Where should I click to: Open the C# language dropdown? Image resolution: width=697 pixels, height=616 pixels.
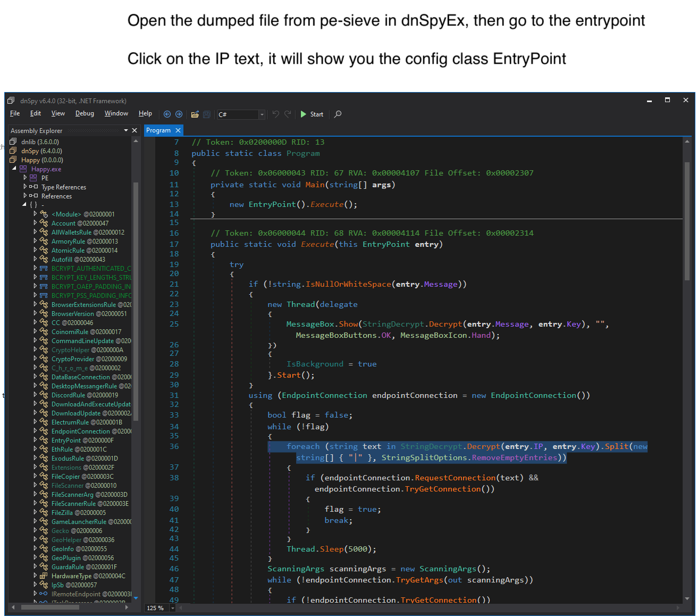(x=262, y=114)
